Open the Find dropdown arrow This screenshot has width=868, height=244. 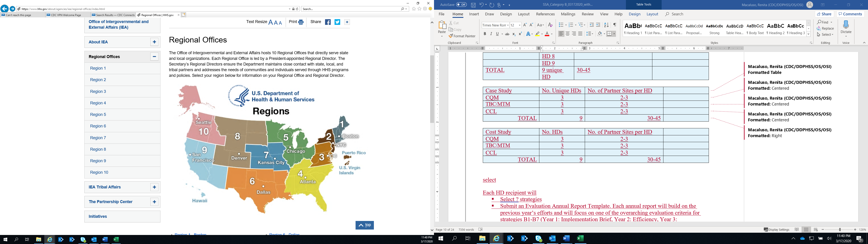(x=831, y=23)
